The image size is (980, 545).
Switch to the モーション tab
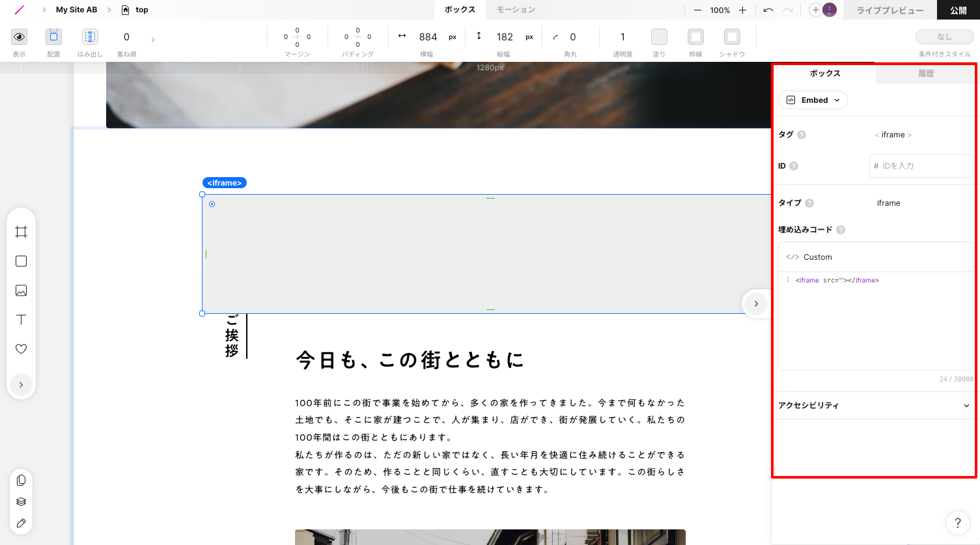point(516,10)
